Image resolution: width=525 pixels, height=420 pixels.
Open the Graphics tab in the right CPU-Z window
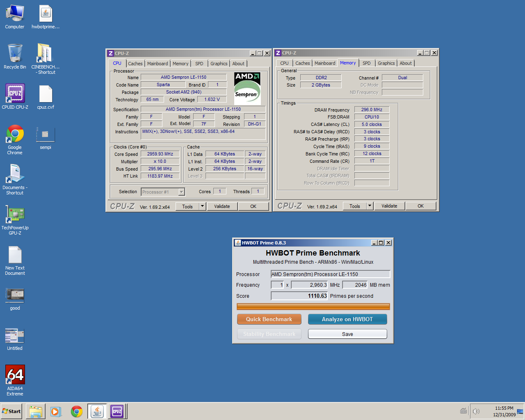coord(386,63)
